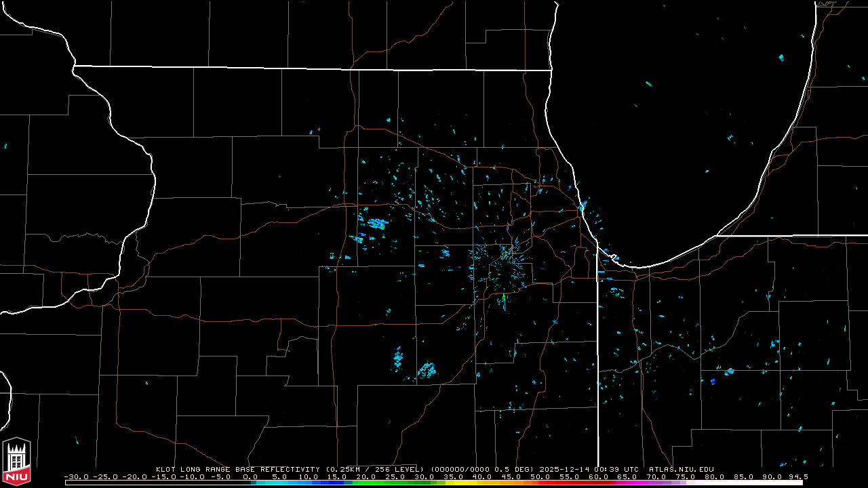
Task: Click the blue echo cluster west of center
Action: 376,223
